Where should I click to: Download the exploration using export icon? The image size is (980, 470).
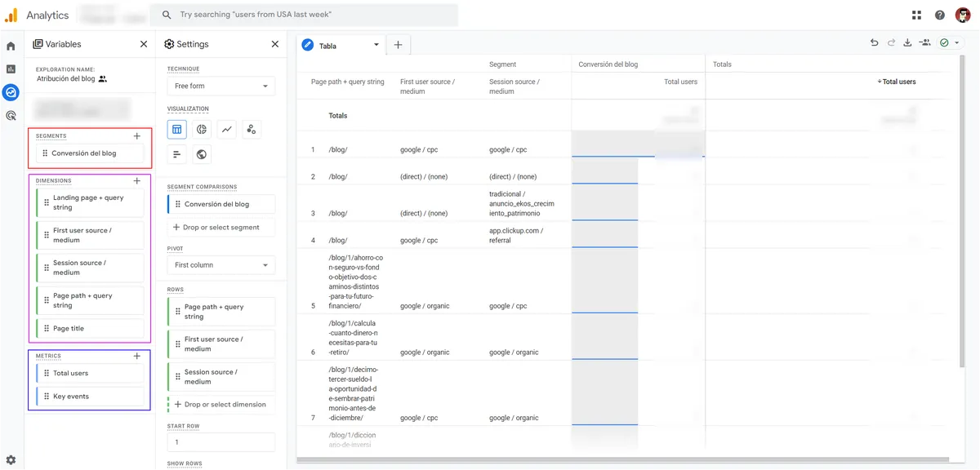(x=907, y=43)
